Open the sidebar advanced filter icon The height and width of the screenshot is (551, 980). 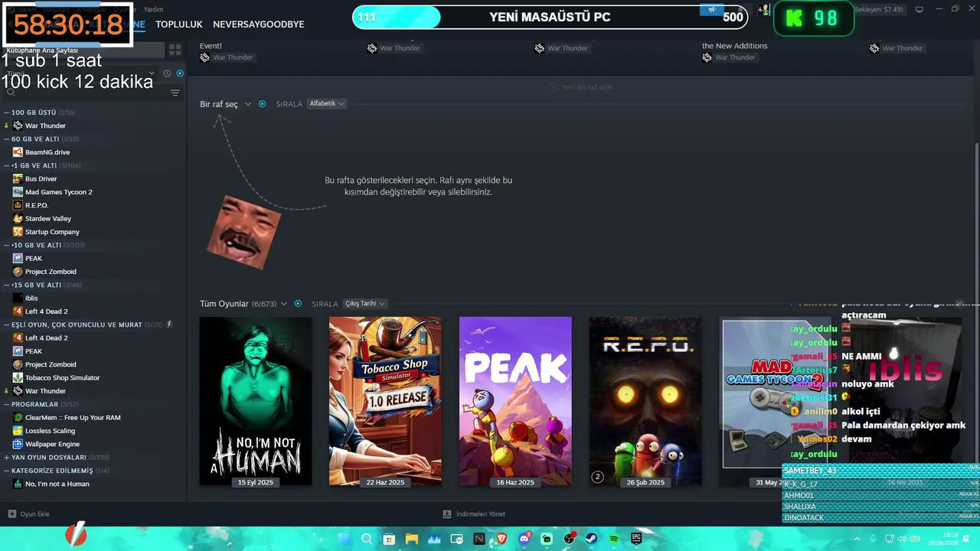(175, 93)
